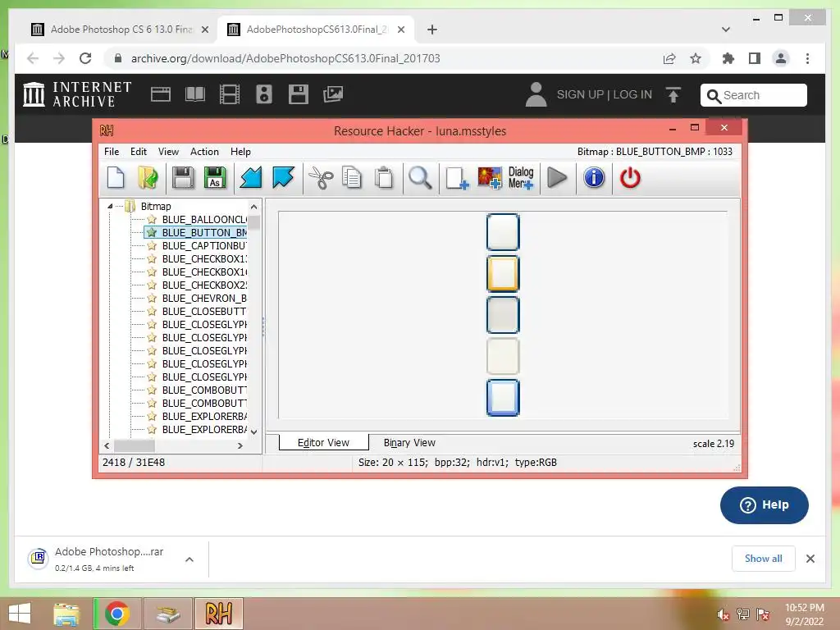The width and height of the screenshot is (840, 630).
Task: Click the Export resource blue arrow icon
Action: tap(283, 178)
